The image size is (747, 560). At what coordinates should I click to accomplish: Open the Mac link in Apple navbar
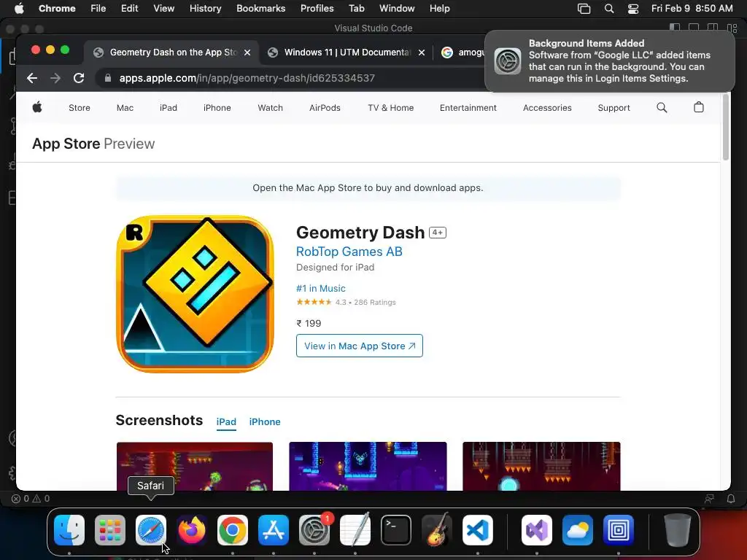[125, 108]
